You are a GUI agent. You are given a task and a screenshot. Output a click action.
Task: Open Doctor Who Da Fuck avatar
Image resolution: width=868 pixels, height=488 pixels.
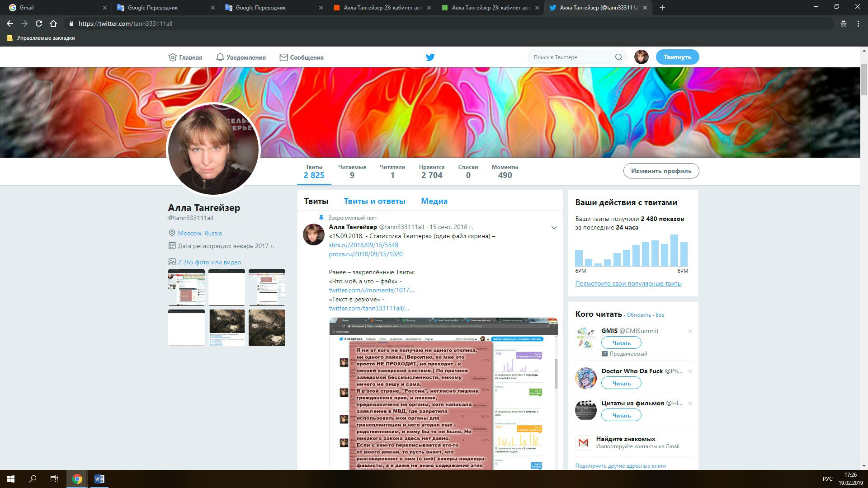(586, 378)
